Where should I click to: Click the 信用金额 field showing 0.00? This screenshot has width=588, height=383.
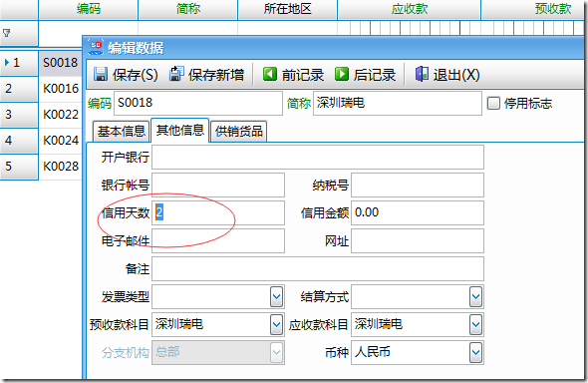click(418, 212)
